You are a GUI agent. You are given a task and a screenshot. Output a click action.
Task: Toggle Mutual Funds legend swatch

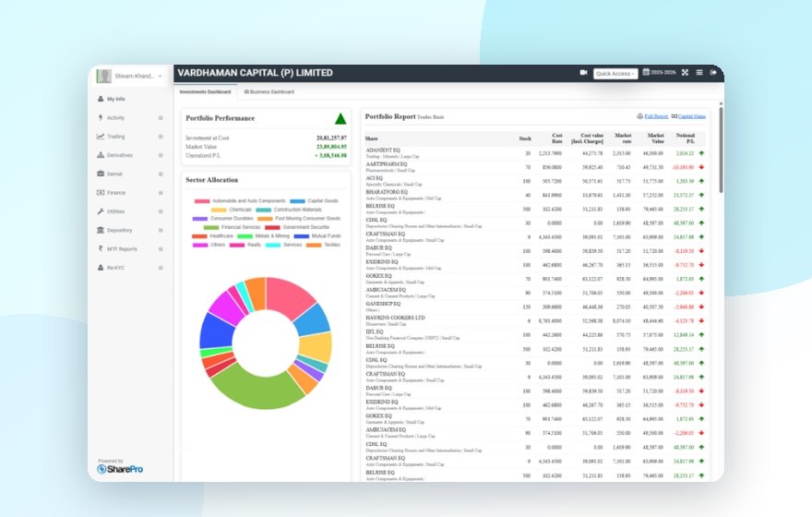(302, 236)
